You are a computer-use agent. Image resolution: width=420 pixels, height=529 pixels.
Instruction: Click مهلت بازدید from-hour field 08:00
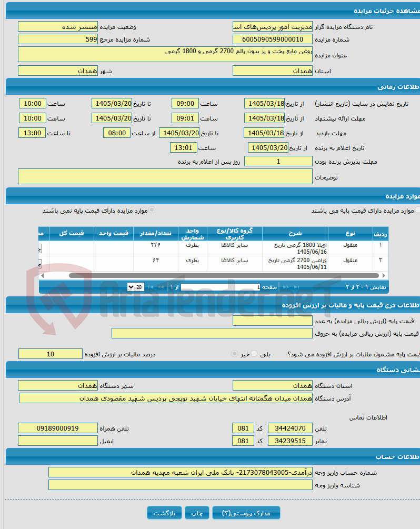117,133
